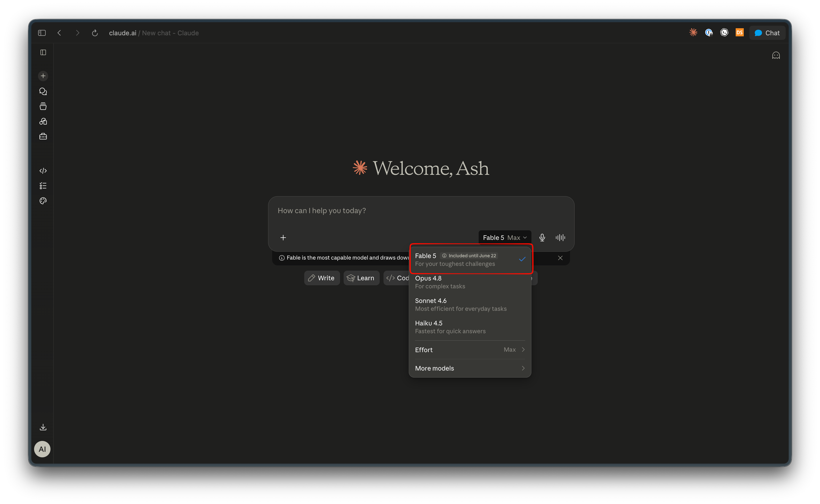Open the AI account avatar menu
Image resolution: width=820 pixels, height=504 pixels.
pyautogui.click(x=42, y=449)
